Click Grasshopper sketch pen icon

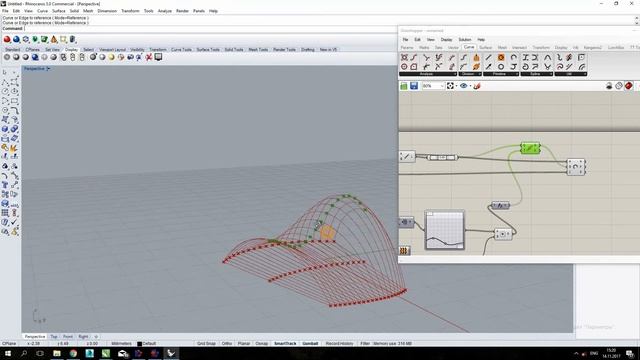477,86
